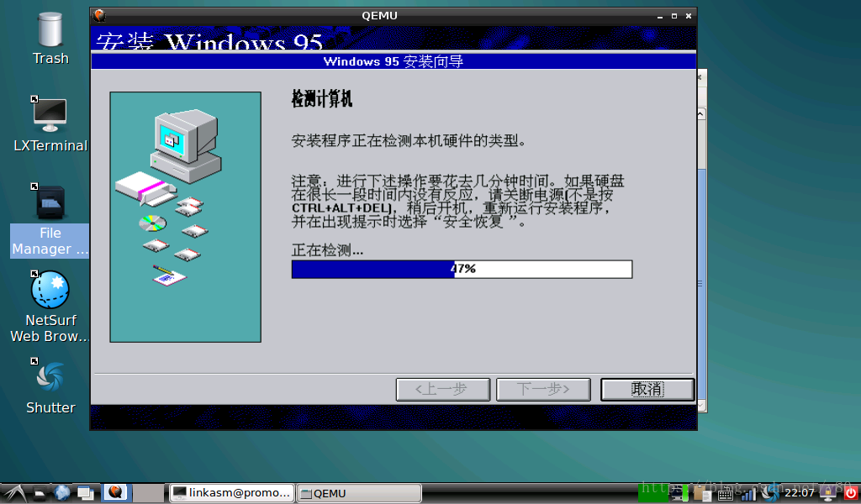Launch Shutter from the desktop
Screen dimensions: 861x504
click(50, 386)
